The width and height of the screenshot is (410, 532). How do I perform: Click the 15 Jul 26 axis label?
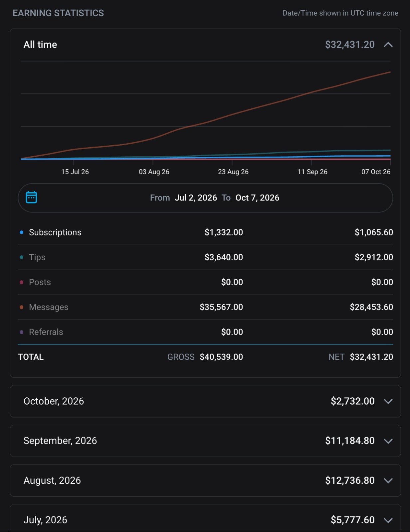[x=75, y=172]
